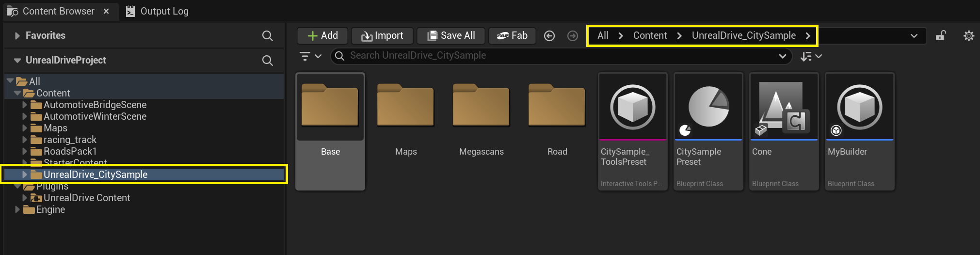Image resolution: width=980 pixels, height=255 pixels.
Task: Open chevron after UnrealDrive_CitySample breadcrumb
Action: point(808,36)
